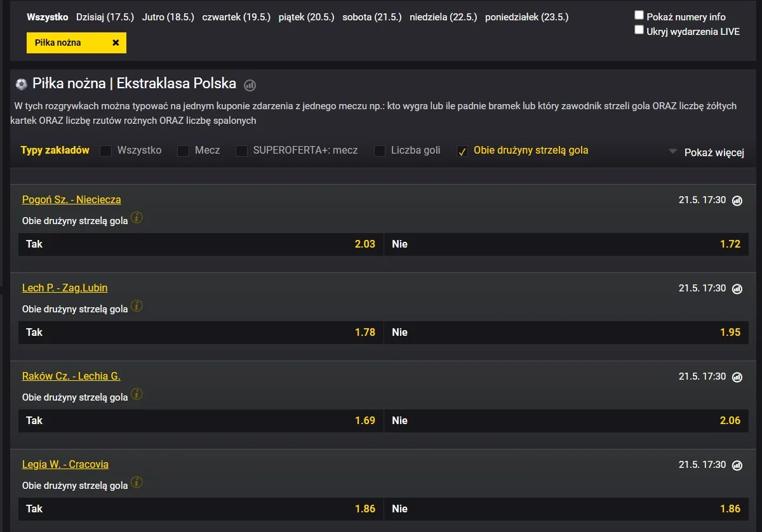Select the Jutro (18.5.) date tab
Viewport: 762px width, 532px height.
point(168,17)
